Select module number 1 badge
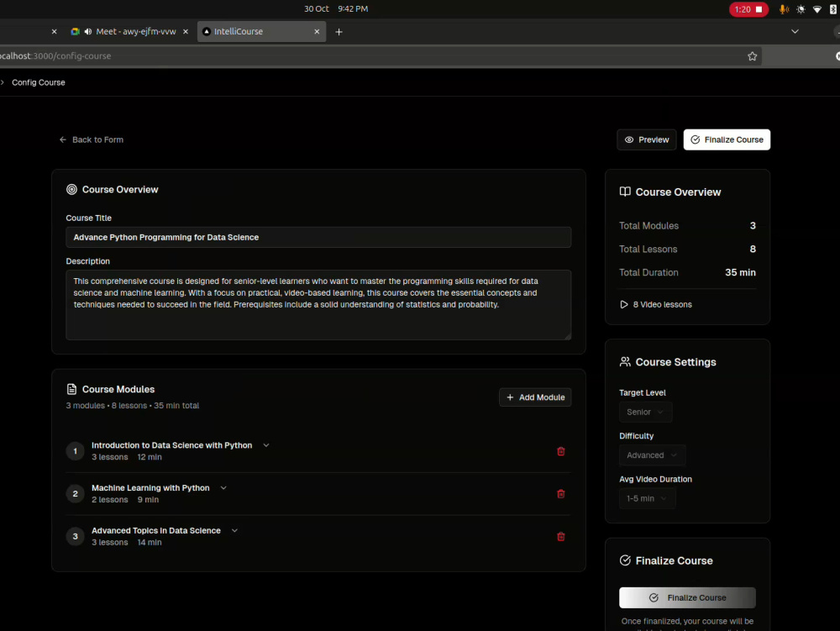Viewport: 840px width, 631px height. (75, 451)
